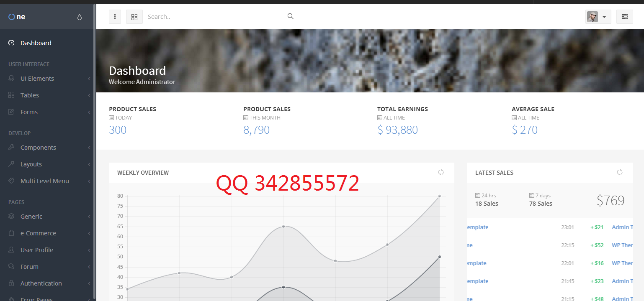The width and height of the screenshot is (644, 301).
Task: Click the Generic layers icon
Action: click(x=11, y=217)
